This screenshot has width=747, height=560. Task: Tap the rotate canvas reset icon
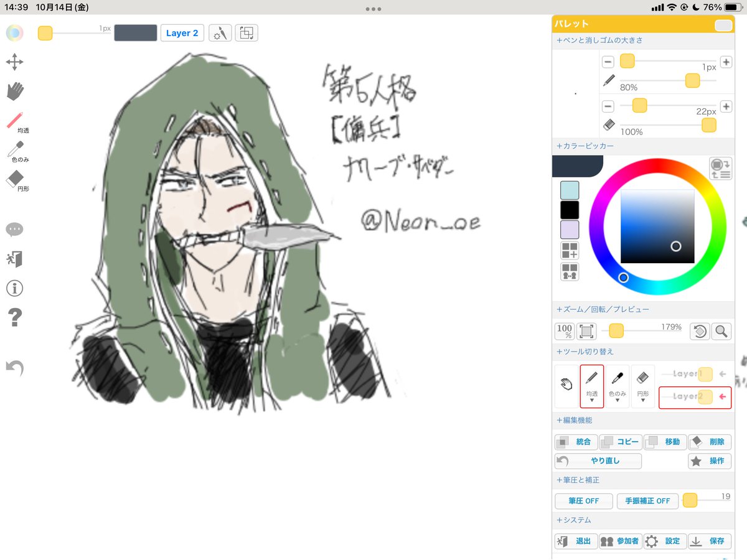pos(700,331)
